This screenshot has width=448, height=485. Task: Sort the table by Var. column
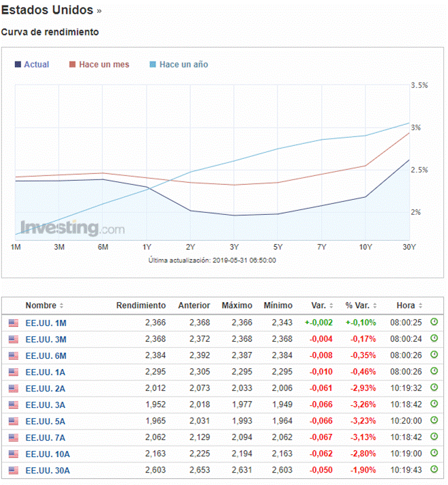coord(318,306)
